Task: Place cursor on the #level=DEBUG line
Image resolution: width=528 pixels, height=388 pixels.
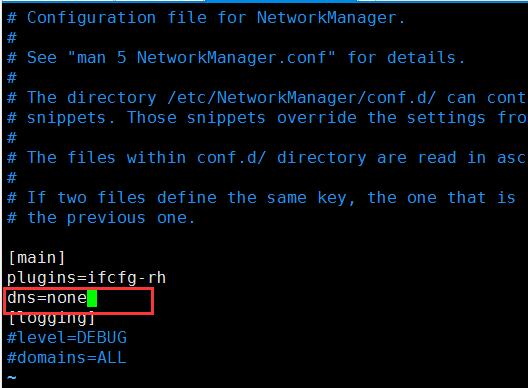Action: coord(67,338)
